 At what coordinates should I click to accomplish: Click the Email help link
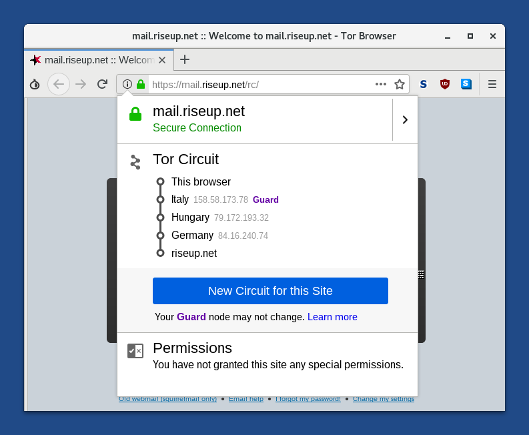coord(246,399)
